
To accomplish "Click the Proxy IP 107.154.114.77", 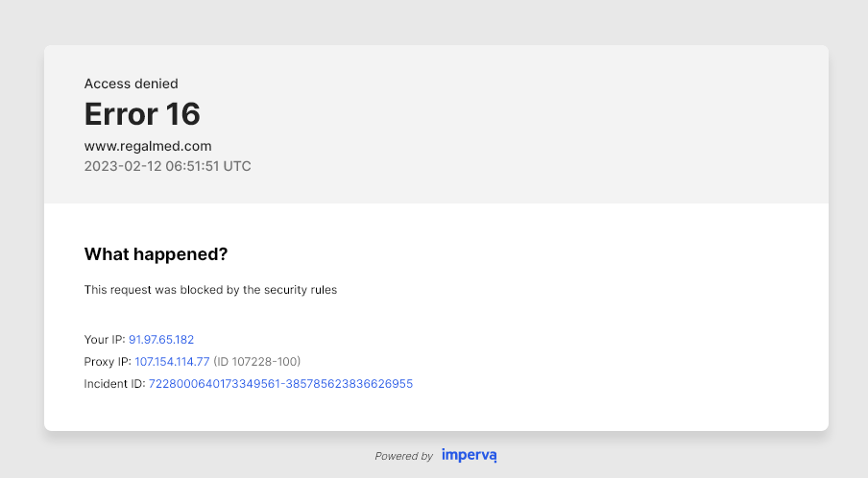I will click(172, 362).
